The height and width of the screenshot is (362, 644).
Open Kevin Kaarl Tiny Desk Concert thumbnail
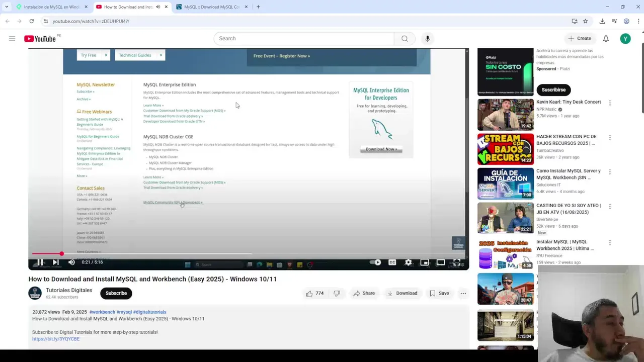505,115
